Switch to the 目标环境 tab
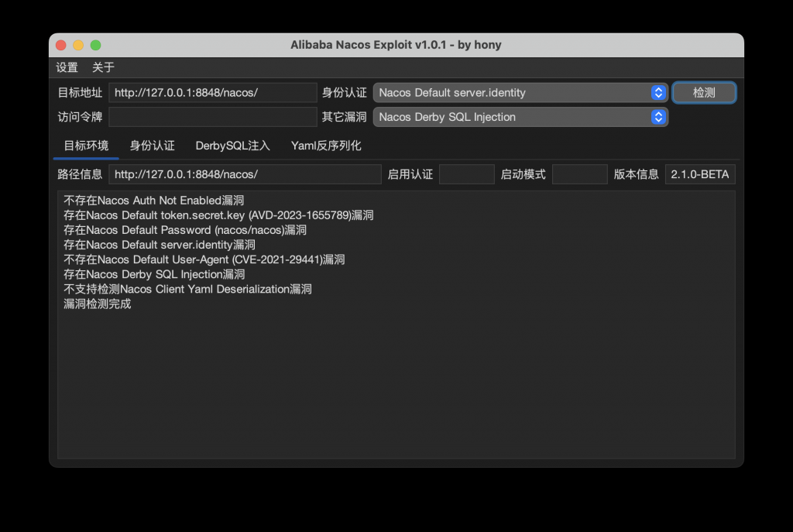This screenshot has height=532, width=793. pyautogui.click(x=86, y=146)
